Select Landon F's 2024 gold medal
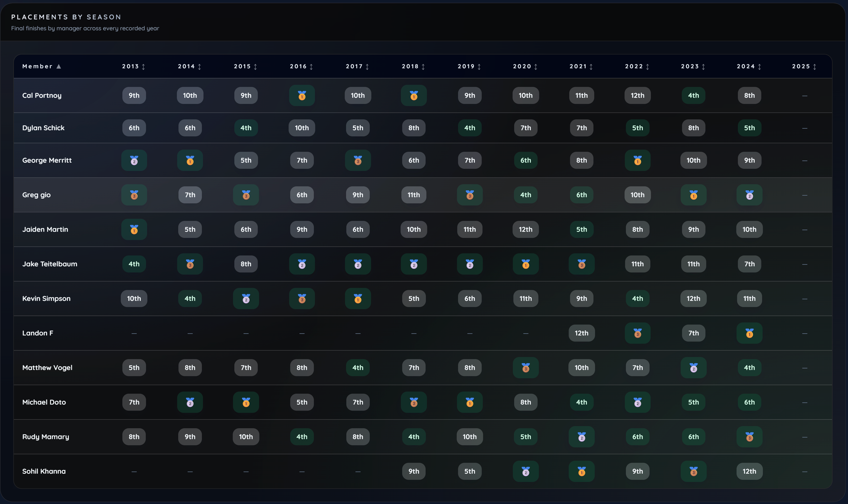This screenshot has width=848, height=504. [750, 333]
